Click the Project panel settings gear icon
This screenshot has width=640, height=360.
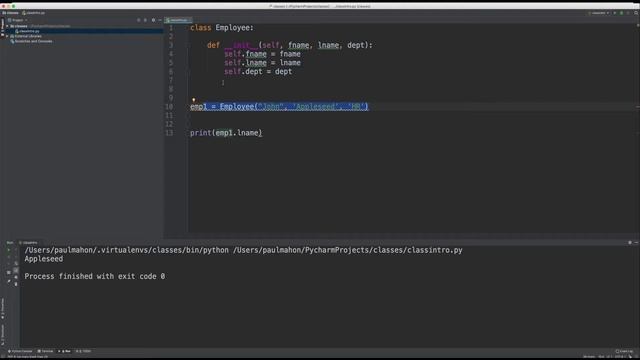point(153,20)
